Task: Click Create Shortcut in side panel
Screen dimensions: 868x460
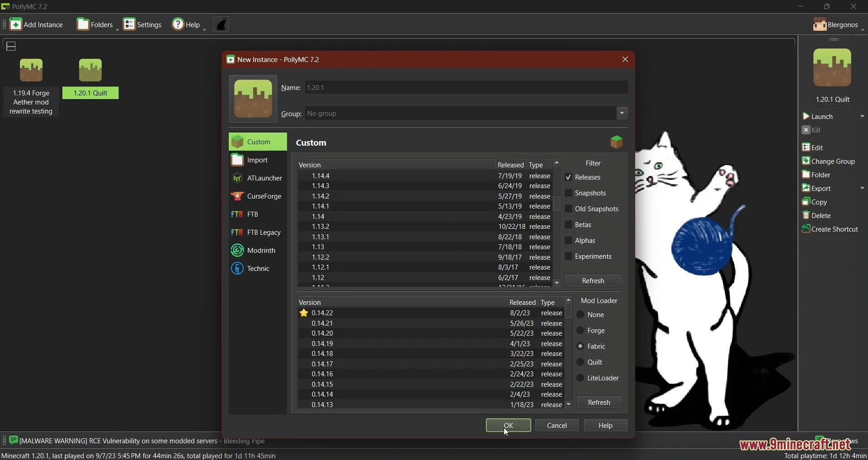Action: 831,229
